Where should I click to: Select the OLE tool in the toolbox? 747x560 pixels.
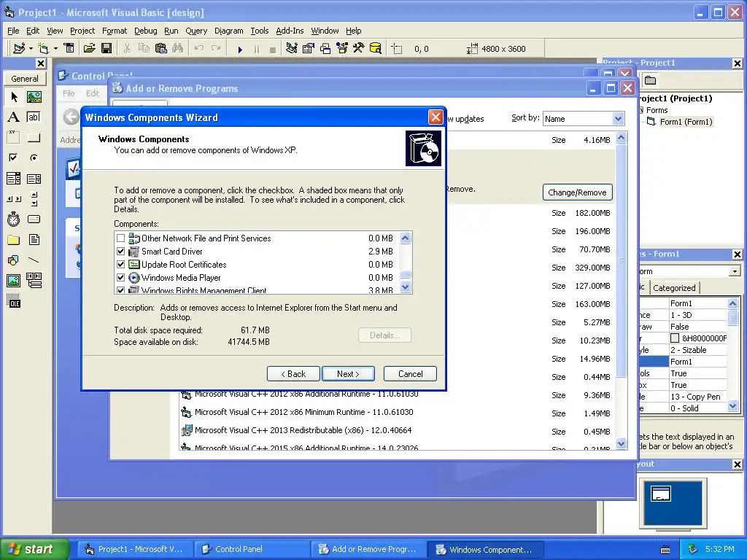(14, 301)
